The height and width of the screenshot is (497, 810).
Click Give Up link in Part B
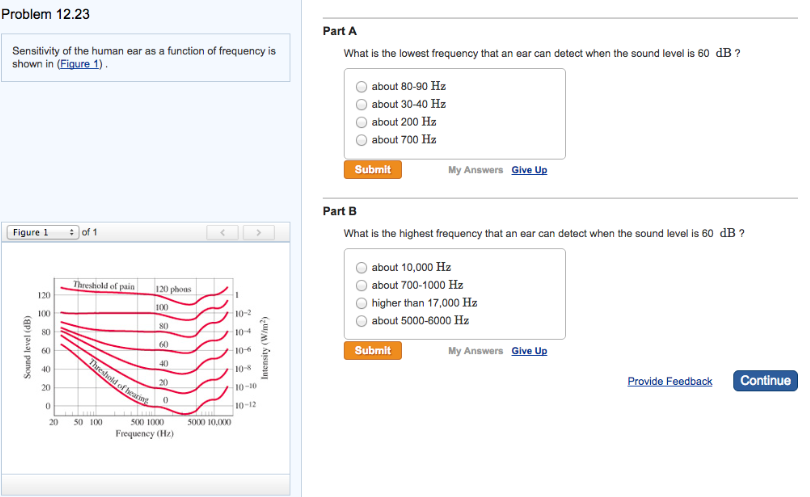(x=529, y=351)
